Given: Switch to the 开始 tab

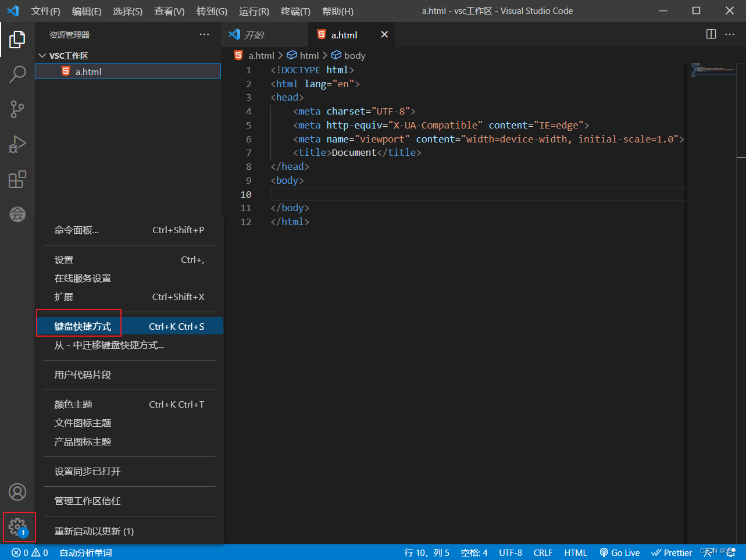Looking at the screenshot, I should [265, 35].
